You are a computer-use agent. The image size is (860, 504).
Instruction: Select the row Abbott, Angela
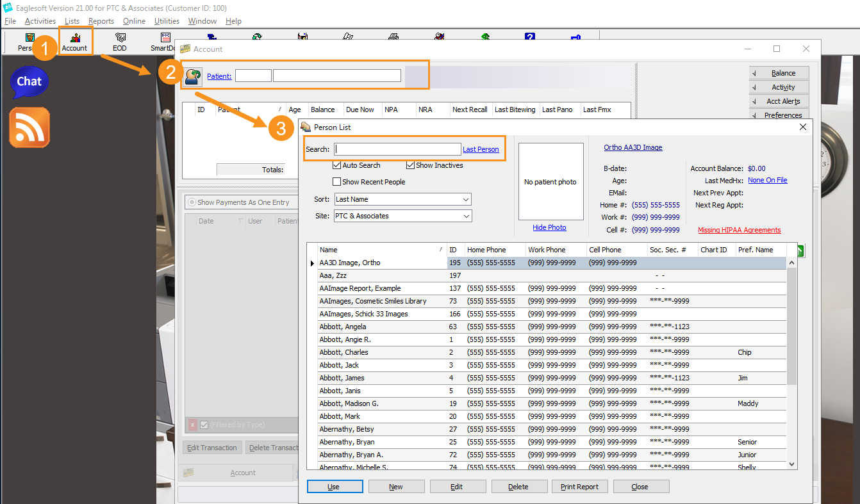click(x=552, y=327)
